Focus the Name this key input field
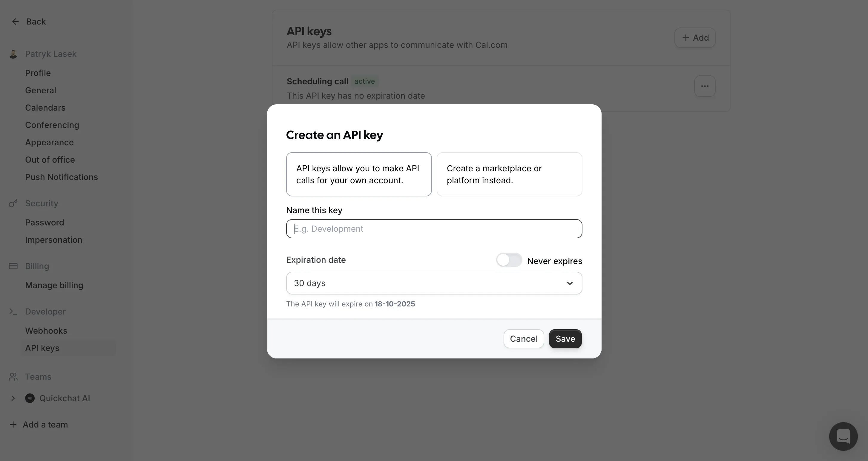This screenshot has width=868, height=461. [x=434, y=229]
